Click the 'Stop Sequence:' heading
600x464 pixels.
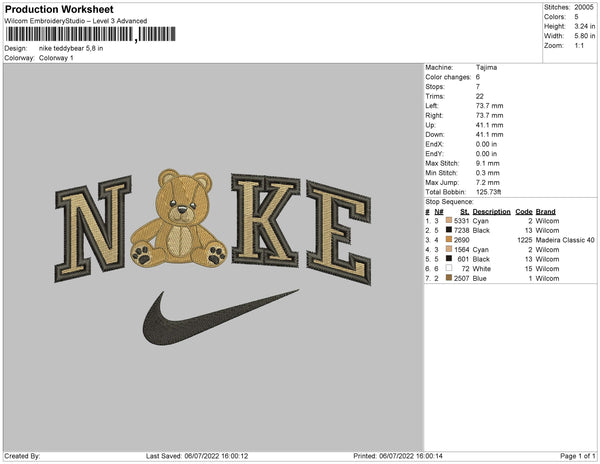449,202
